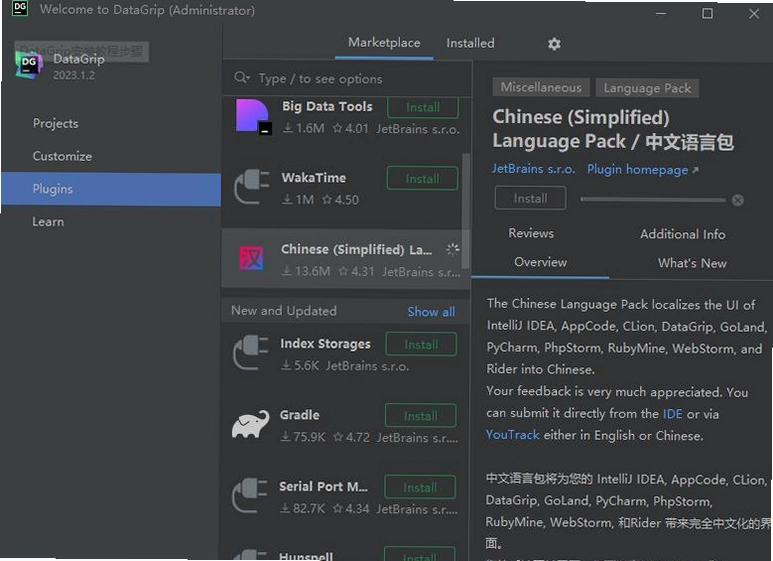Click the New and Updated section header
The image size is (773, 561).
click(x=284, y=311)
